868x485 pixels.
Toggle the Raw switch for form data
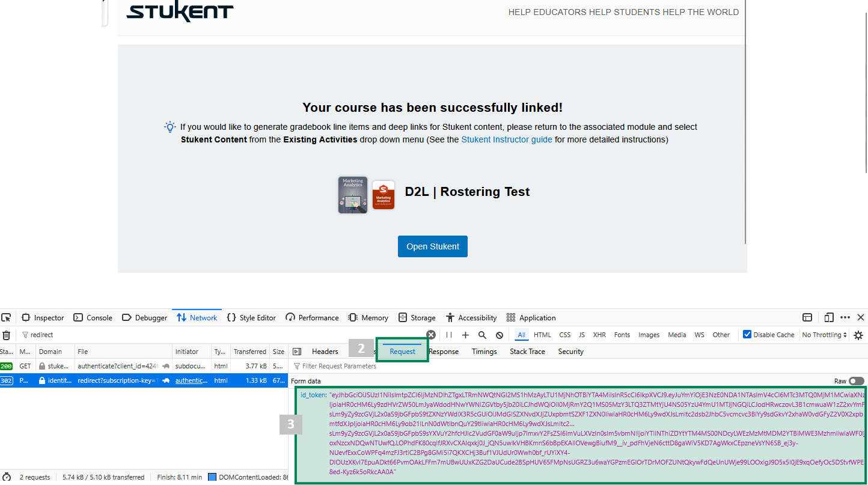[x=856, y=381]
